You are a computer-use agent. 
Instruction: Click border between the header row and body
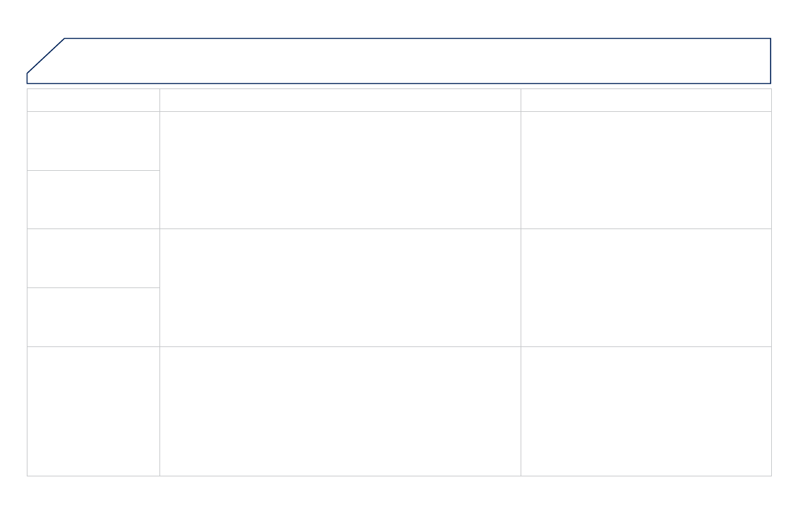(399, 111)
